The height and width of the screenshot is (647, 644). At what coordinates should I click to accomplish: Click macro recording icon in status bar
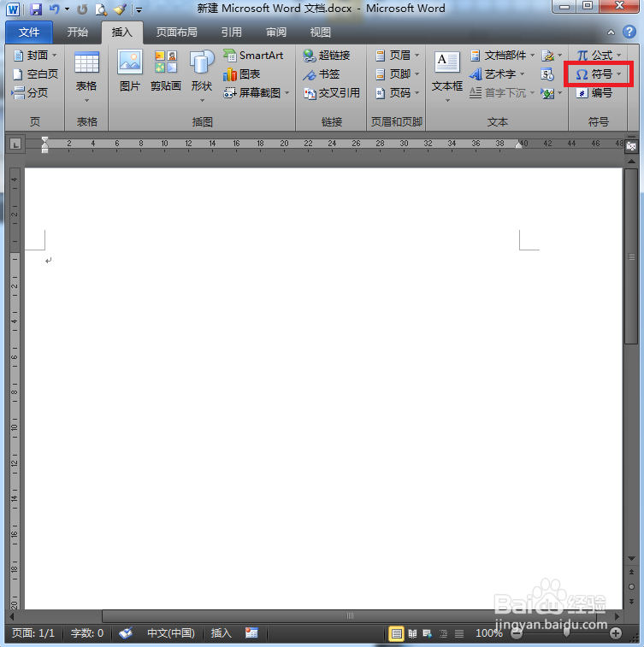point(251,632)
